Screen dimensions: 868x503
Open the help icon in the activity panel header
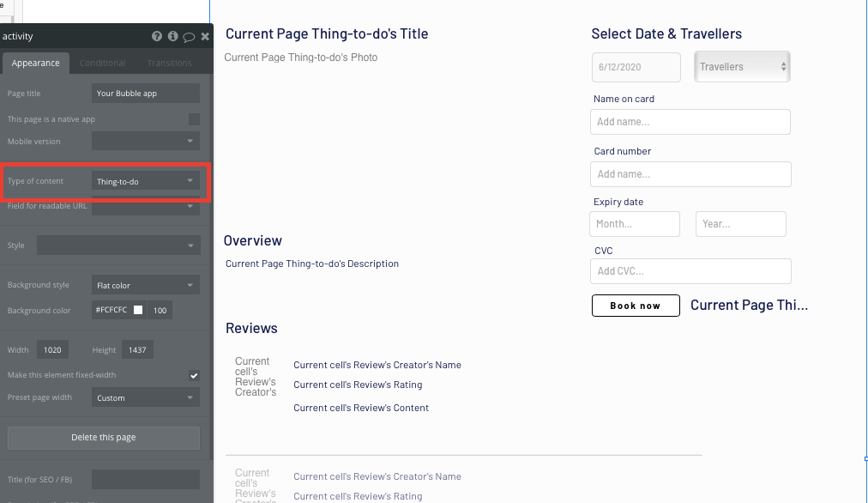click(157, 36)
